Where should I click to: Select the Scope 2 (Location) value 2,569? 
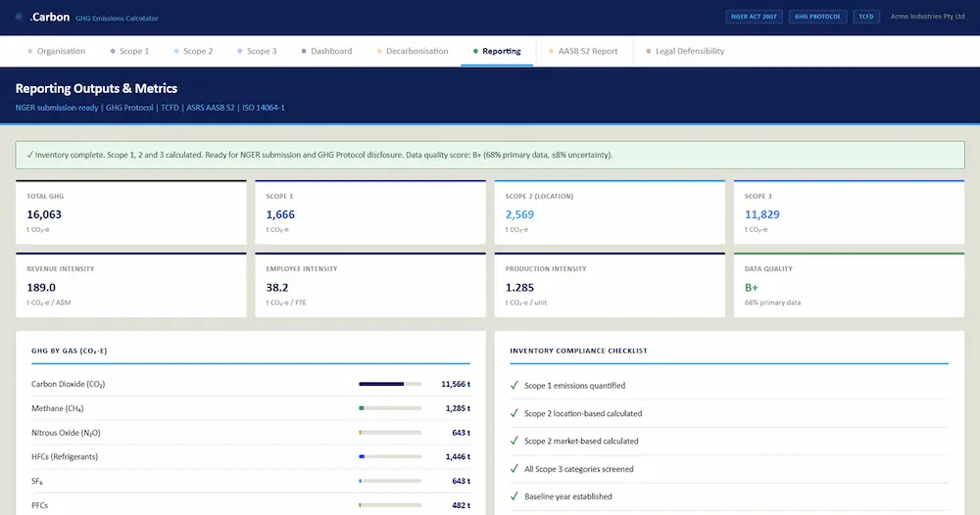519,214
